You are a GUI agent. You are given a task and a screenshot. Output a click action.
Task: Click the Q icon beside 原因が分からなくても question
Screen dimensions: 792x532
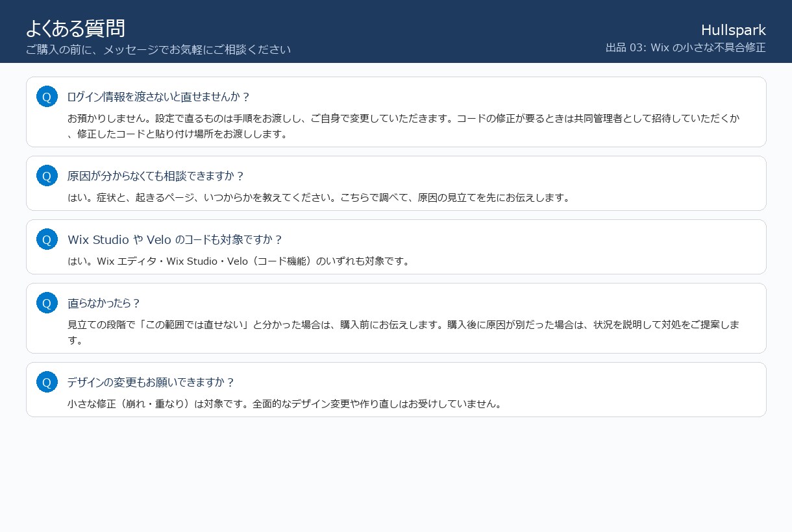tap(47, 175)
